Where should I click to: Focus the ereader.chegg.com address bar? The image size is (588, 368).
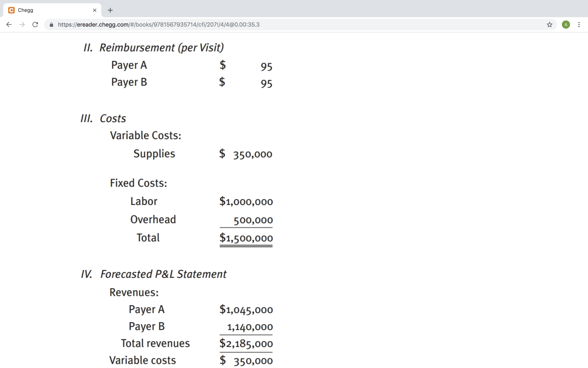tap(300, 25)
